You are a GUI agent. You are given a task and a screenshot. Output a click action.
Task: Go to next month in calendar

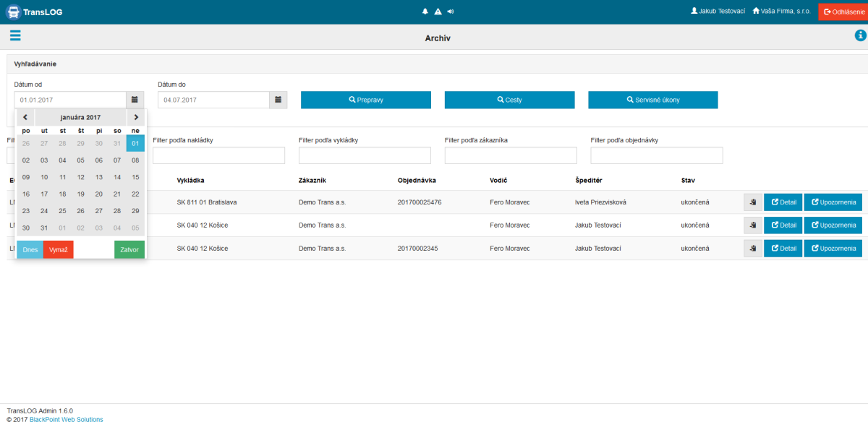coord(136,117)
